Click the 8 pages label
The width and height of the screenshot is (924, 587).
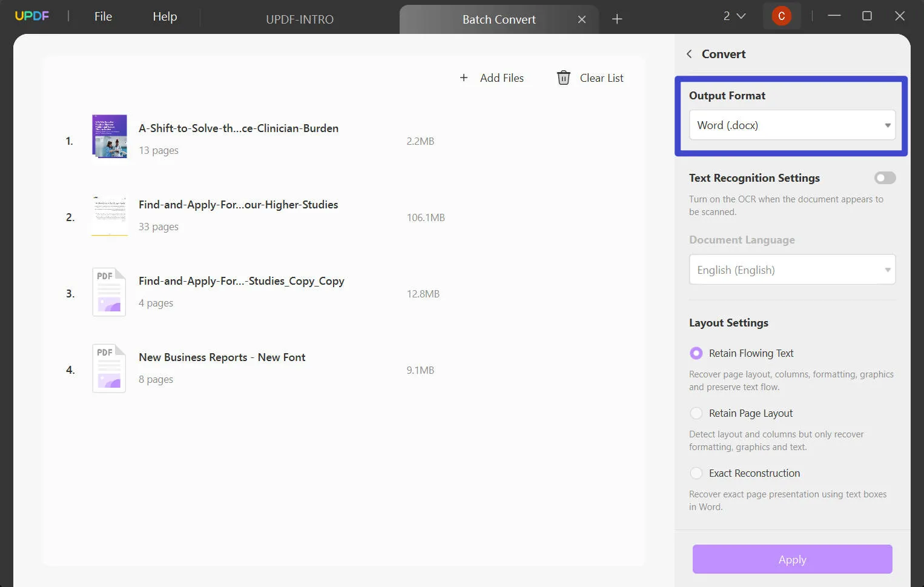tap(156, 379)
